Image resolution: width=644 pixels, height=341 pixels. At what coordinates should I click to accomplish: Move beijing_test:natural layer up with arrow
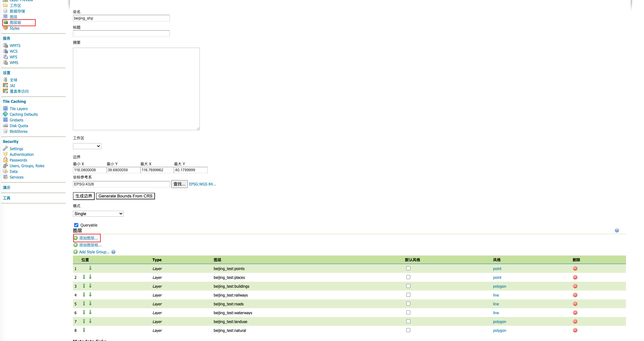84,330
